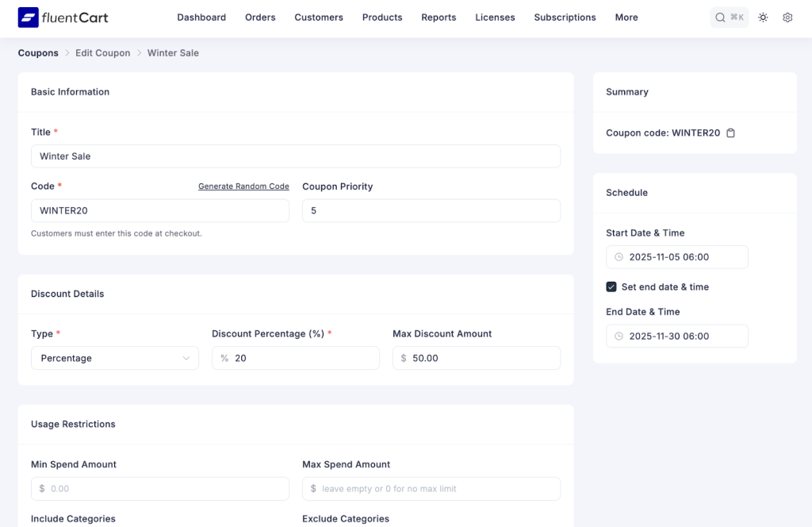Image resolution: width=812 pixels, height=527 pixels.
Task: Click the clock icon in End Date field
Action: [x=619, y=336]
